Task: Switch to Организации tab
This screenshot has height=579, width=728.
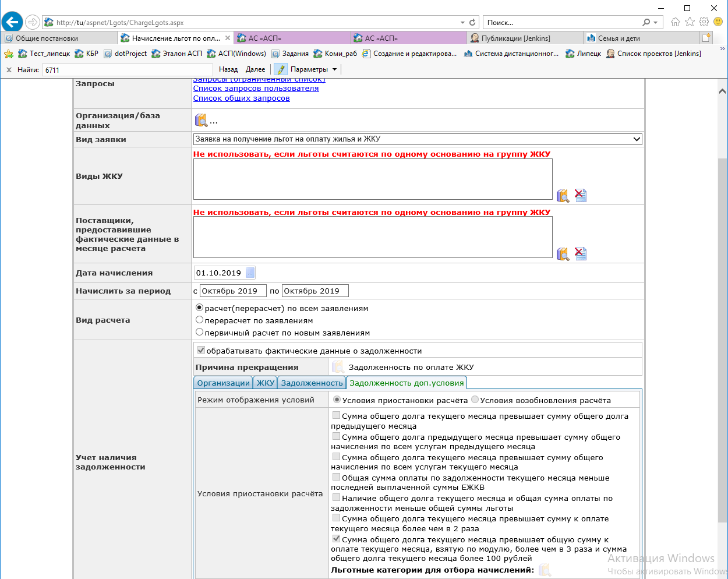Action: point(223,383)
